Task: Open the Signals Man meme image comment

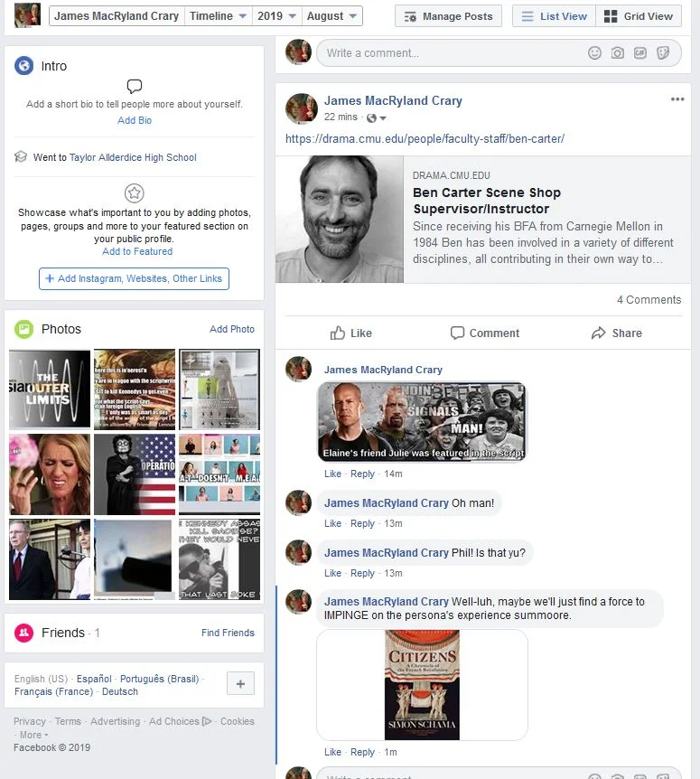Action: coord(421,421)
